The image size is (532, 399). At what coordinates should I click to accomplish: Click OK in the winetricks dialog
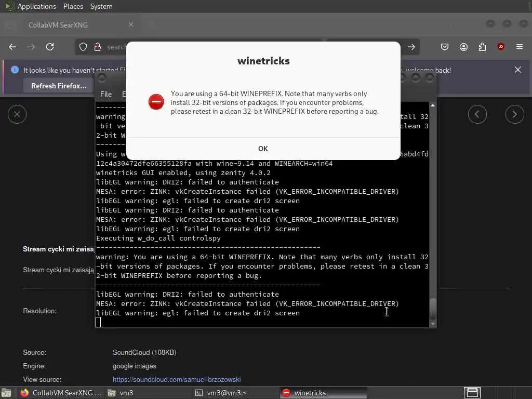pyautogui.click(x=263, y=149)
